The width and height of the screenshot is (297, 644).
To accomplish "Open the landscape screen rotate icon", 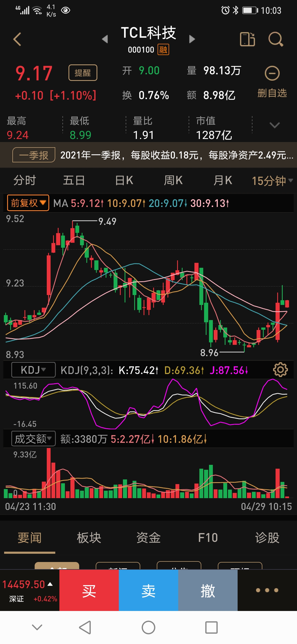I will point(248,39).
